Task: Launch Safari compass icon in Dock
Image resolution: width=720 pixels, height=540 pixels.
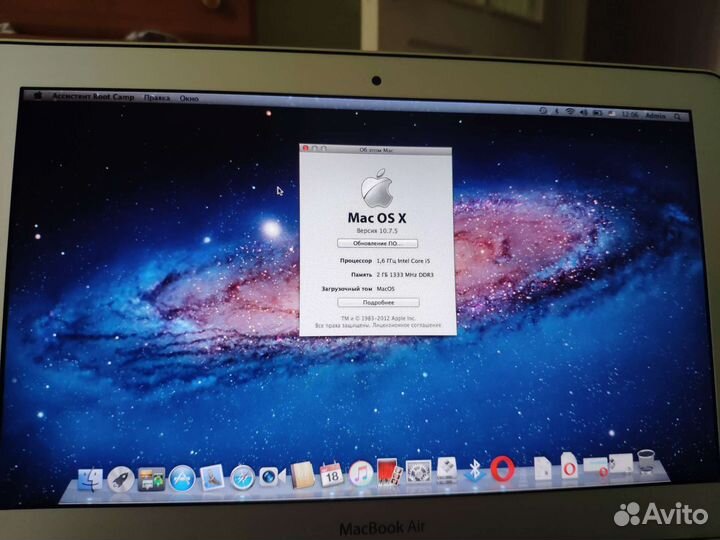Action: coord(242,478)
